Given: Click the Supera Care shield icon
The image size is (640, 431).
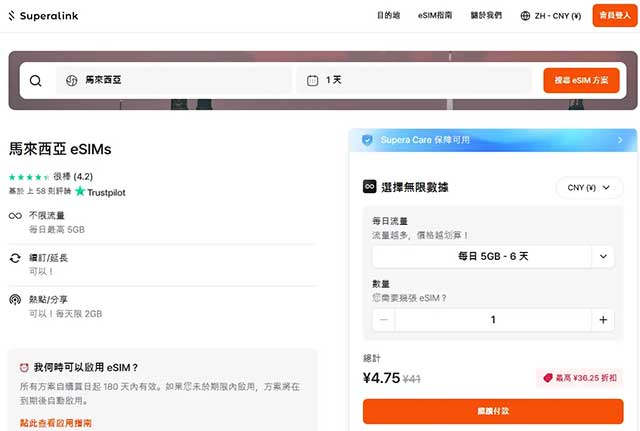Looking at the screenshot, I should (x=367, y=140).
